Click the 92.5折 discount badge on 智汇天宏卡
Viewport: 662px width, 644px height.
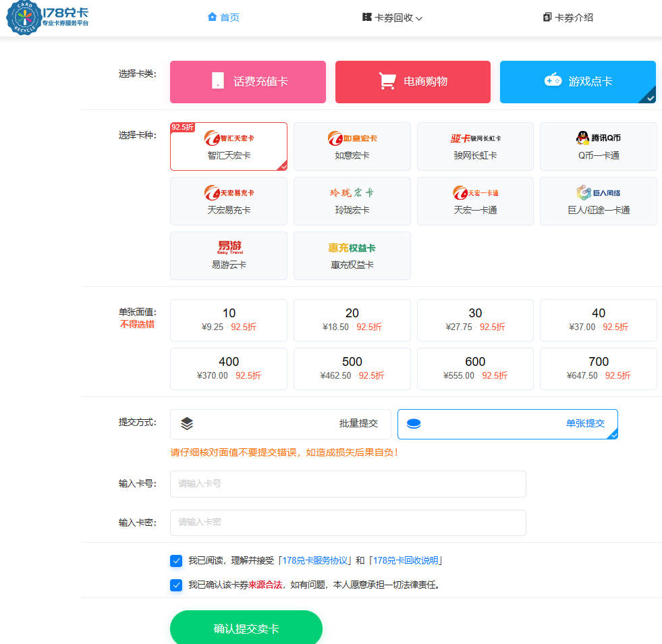[x=183, y=127]
